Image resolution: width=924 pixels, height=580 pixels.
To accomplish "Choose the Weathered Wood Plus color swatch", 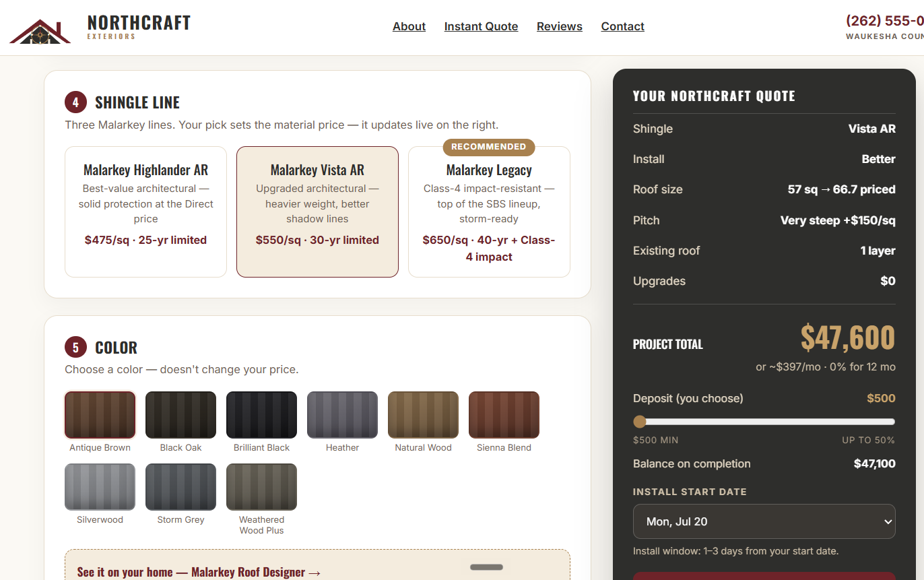I will 261,487.
